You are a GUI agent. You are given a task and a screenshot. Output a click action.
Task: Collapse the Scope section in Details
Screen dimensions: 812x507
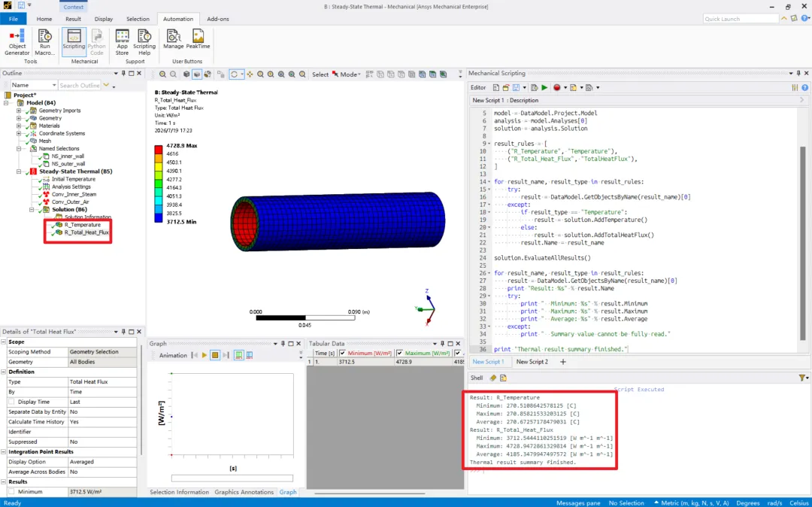click(4, 342)
